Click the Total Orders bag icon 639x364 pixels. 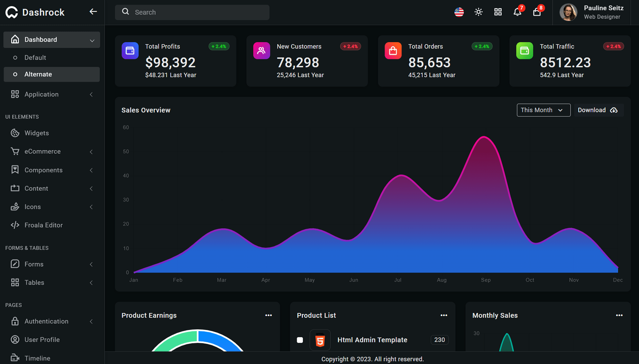(x=393, y=51)
